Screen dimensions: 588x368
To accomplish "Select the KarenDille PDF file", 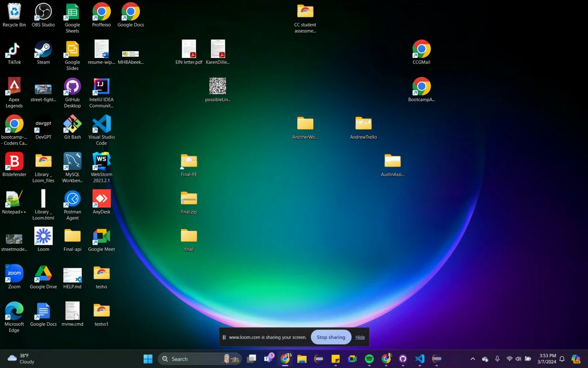I will (218, 52).
